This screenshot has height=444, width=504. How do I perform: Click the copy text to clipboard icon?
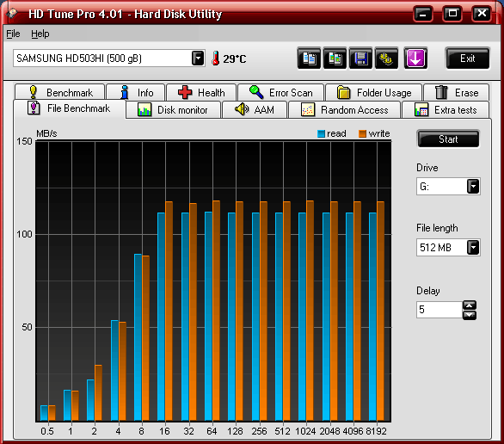tap(309, 59)
